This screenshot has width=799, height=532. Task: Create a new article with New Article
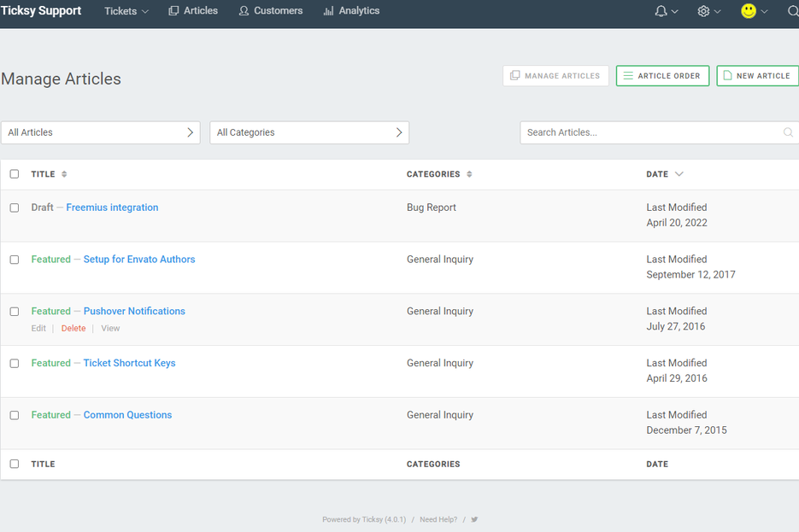coord(757,75)
